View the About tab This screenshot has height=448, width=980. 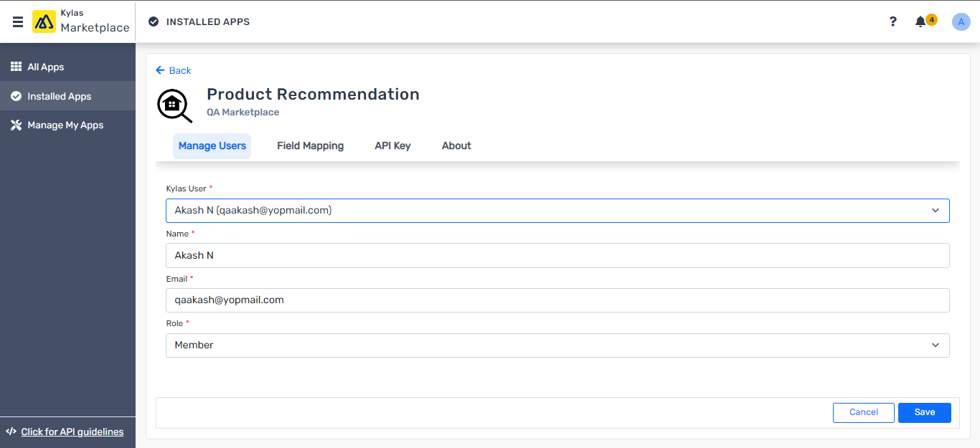(456, 146)
